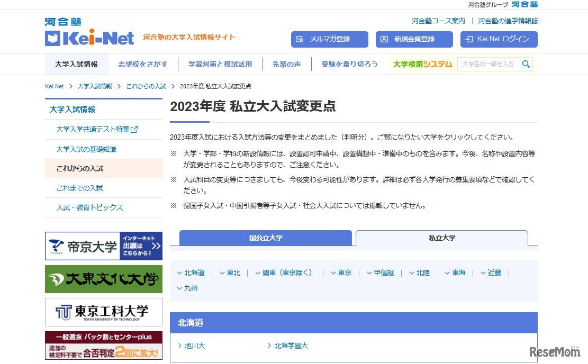The width and height of the screenshot is (588, 364).
Task: Click the 北海学園大 link
Action: coord(290,345)
